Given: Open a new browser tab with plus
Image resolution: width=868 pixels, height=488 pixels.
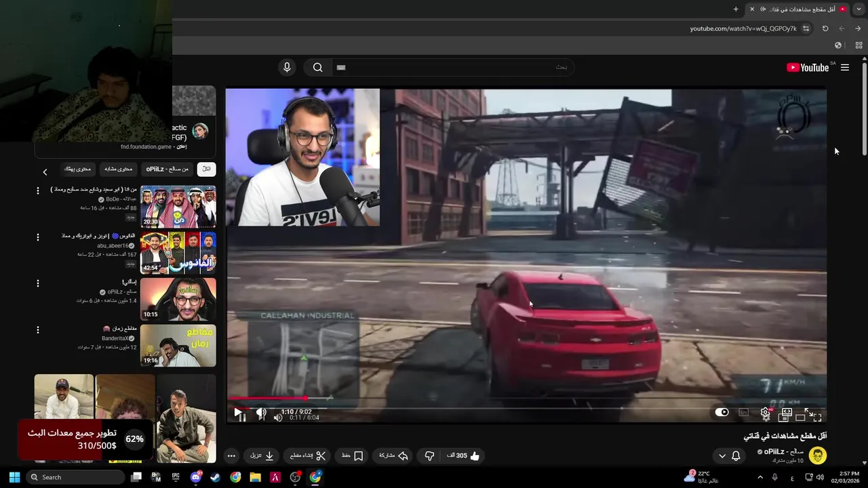Looking at the screenshot, I should [736, 9].
